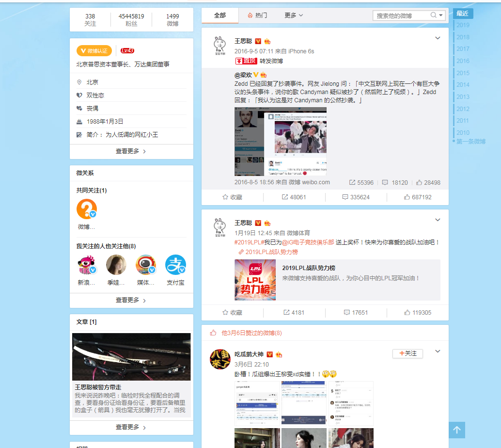Click 吃瓜鹅大神 profile avatar

tap(220, 359)
